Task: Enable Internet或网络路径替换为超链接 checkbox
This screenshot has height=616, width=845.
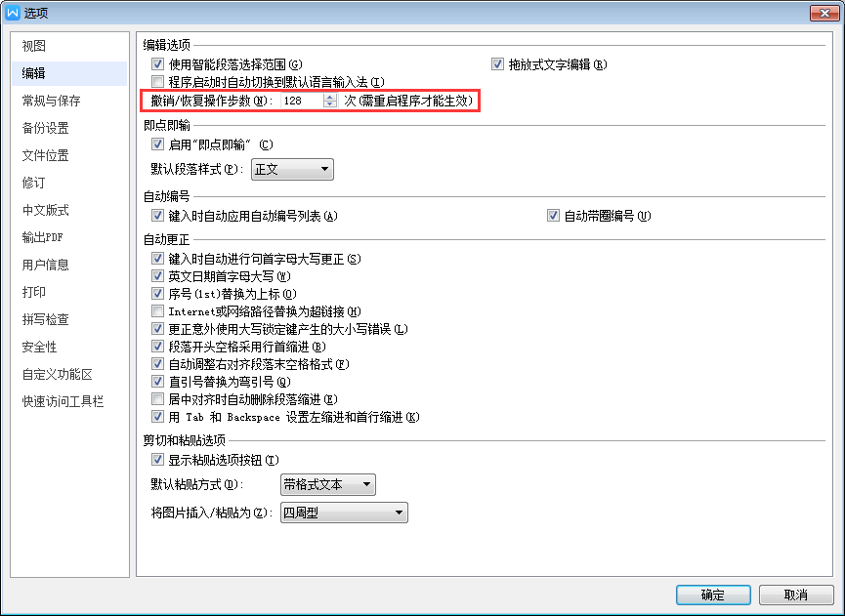Action: [x=157, y=311]
